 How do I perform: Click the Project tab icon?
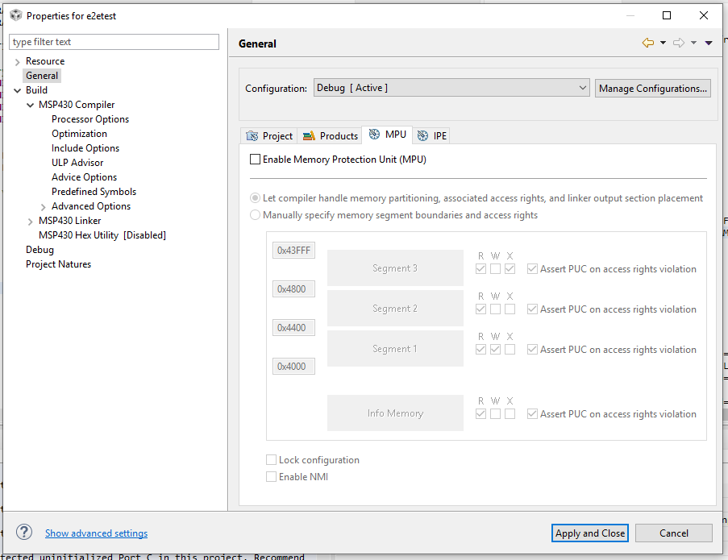coord(252,136)
